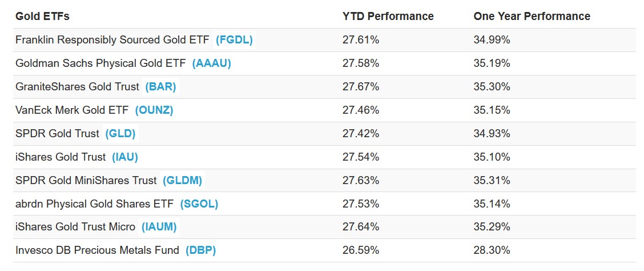The image size is (644, 271).
Task: Select the Franklin Responsibly Sourced Gold ETF name
Action: point(113,40)
